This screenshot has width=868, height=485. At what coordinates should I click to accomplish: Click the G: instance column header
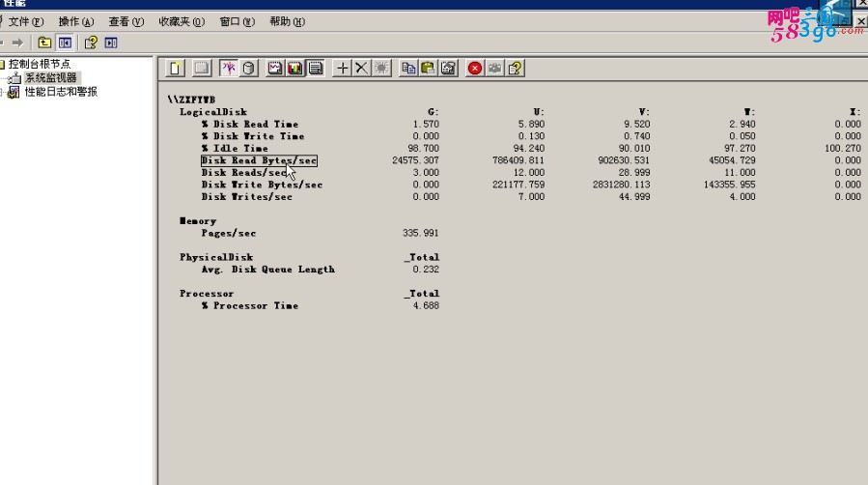click(x=434, y=112)
